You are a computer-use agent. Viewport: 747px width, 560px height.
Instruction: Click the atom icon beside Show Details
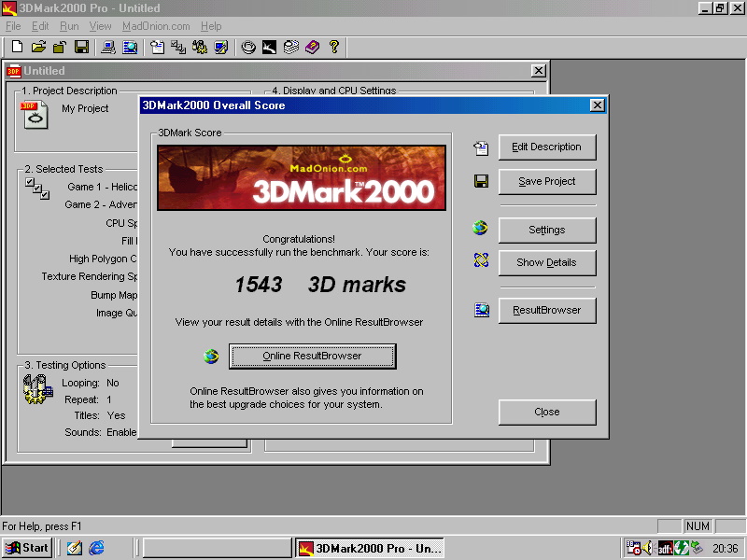[x=481, y=260]
